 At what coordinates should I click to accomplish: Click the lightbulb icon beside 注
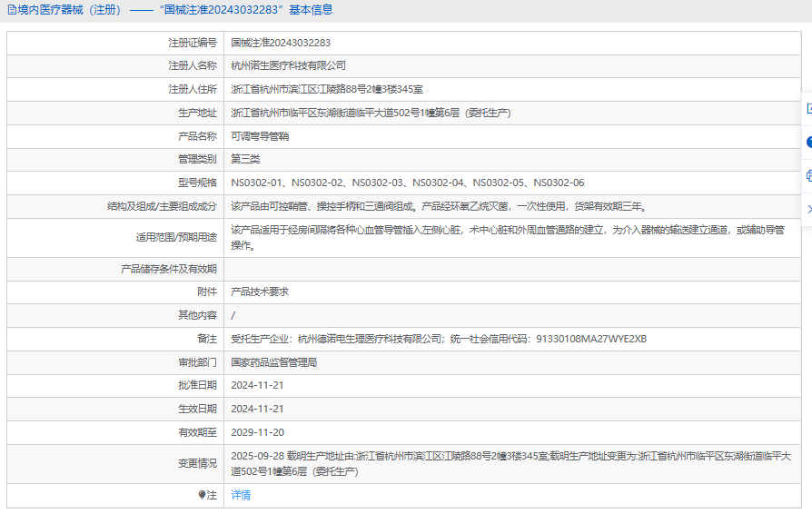(202, 495)
